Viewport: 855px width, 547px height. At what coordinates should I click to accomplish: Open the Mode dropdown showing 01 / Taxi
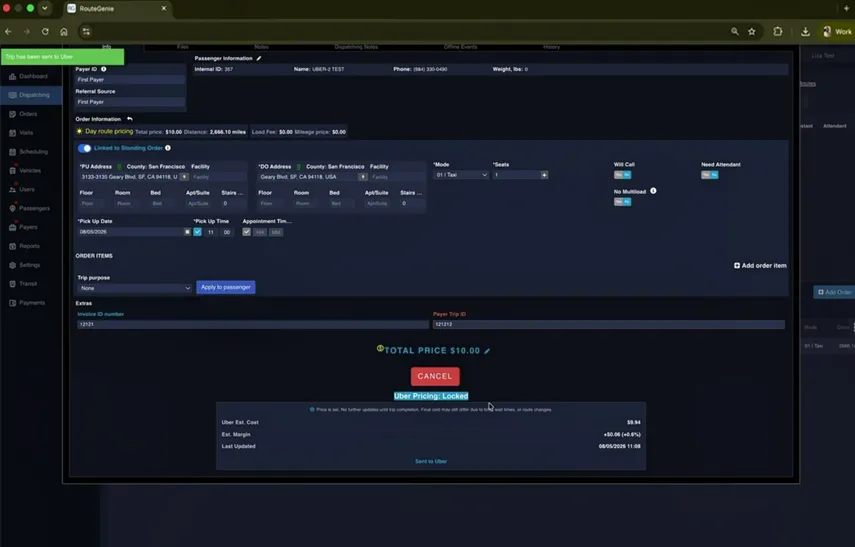461,175
